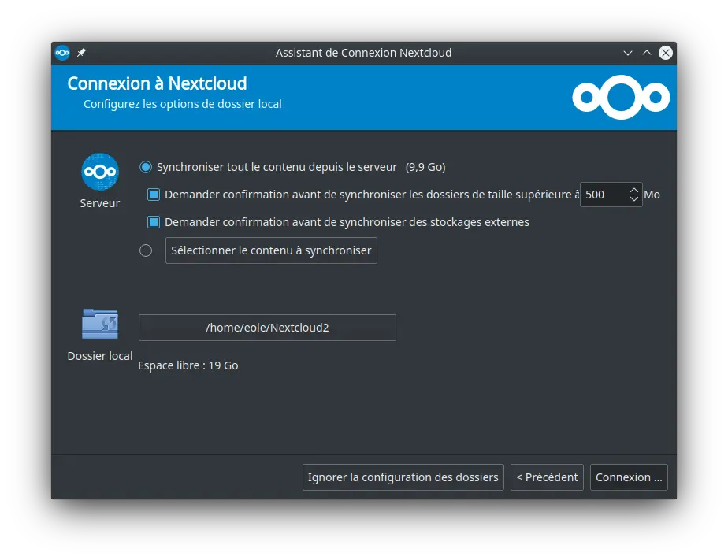This screenshot has height=560, width=728.
Task: Click the Dossier local folder icon
Action: click(100, 324)
